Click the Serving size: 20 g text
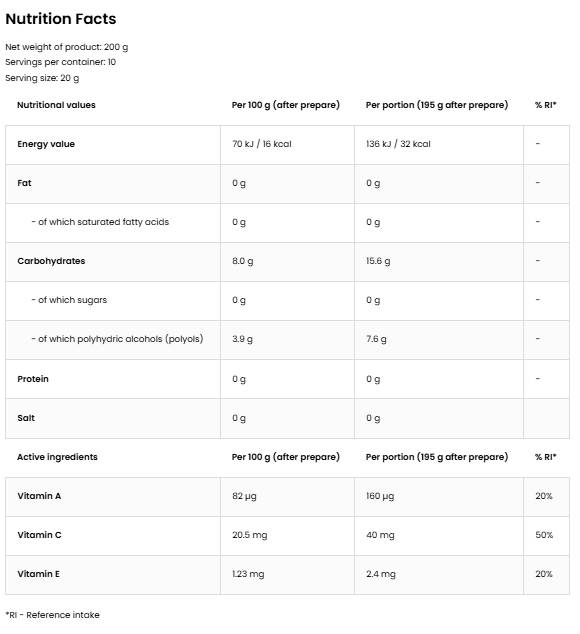The image size is (580, 634). click(42, 78)
